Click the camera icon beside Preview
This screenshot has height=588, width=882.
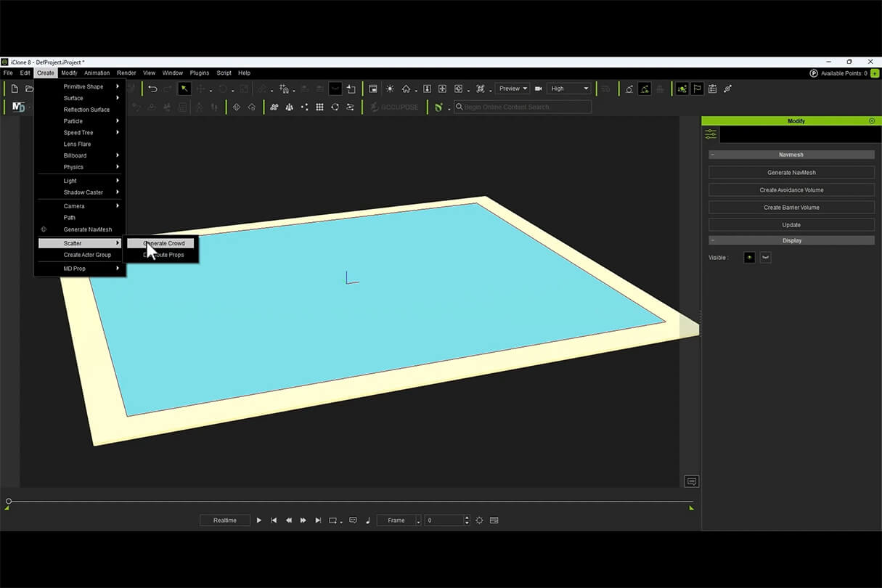tap(539, 89)
